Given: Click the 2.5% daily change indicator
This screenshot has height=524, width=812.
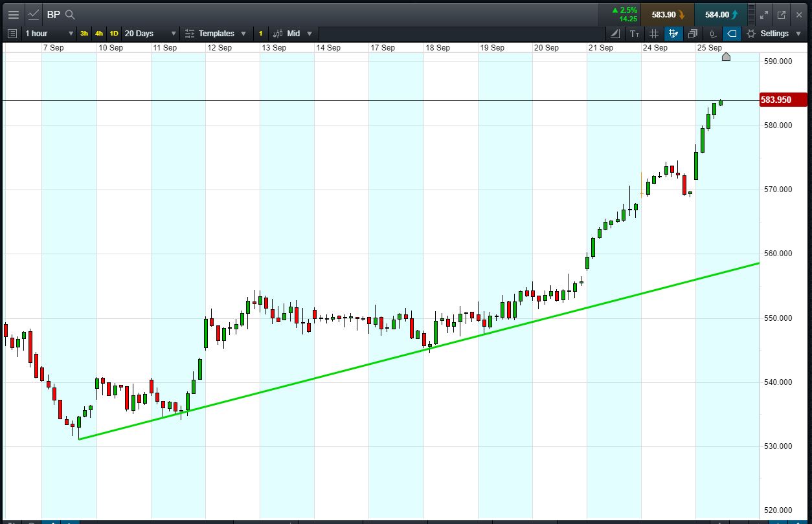Looking at the screenshot, I should 624,10.
